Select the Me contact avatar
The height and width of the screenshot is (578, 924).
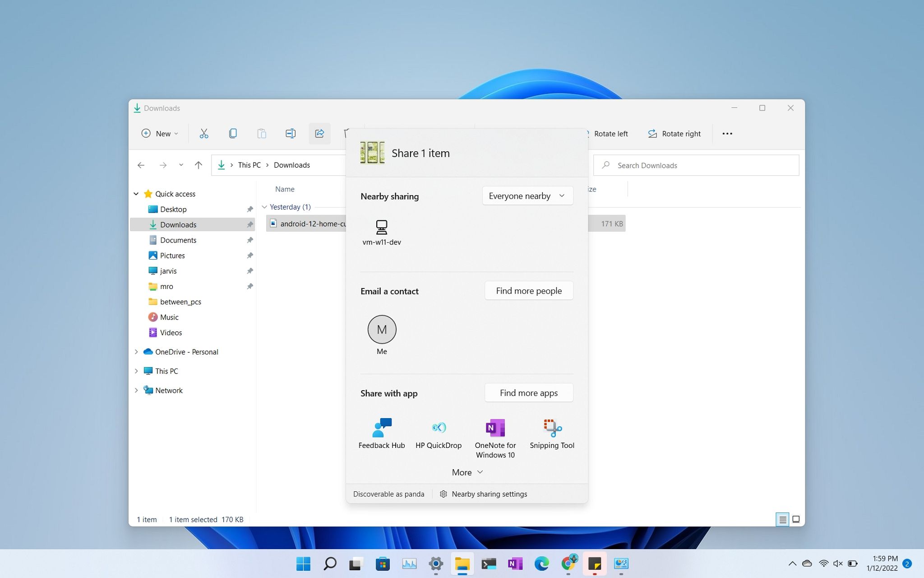pyautogui.click(x=382, y=330)
